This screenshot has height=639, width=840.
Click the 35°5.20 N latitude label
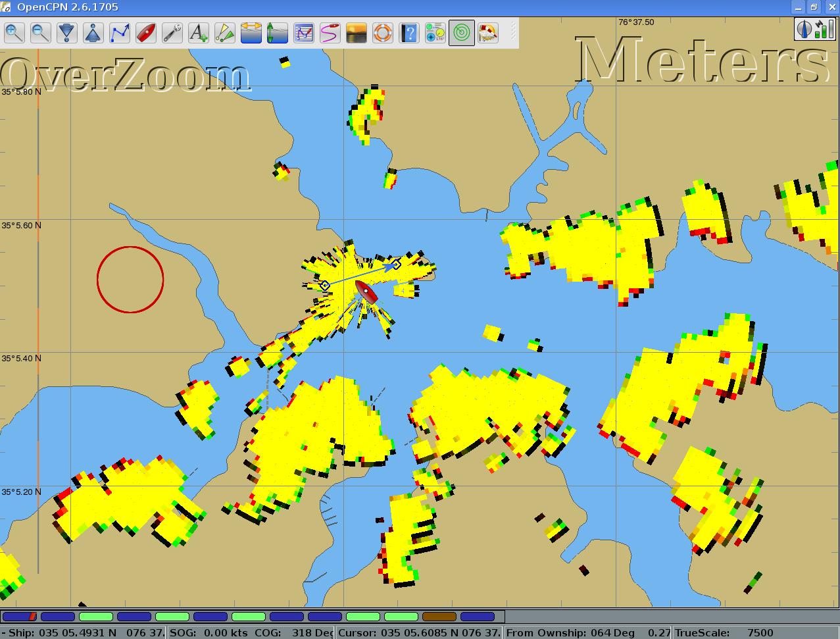21,492
